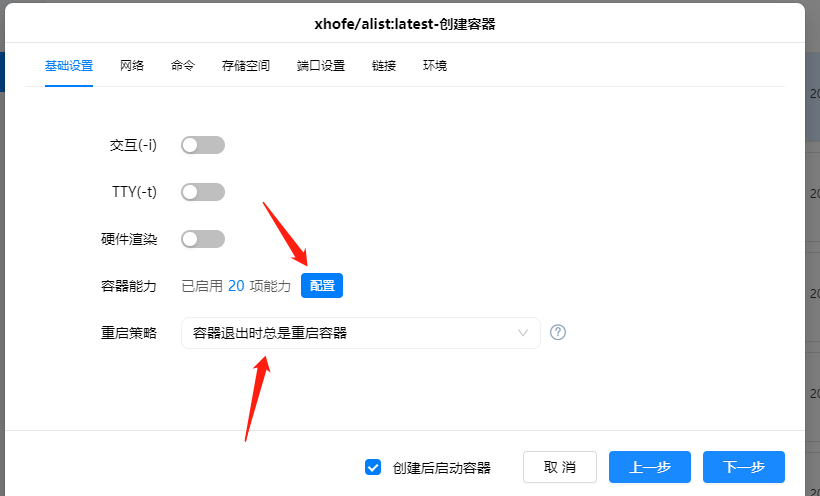Click the 取消 cancel button
This screenshot has width=820, height=496.
click(x=560, y=467)
